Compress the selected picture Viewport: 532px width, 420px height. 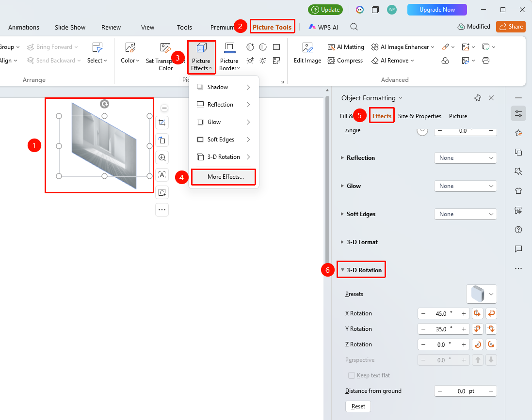coord(345,61)
